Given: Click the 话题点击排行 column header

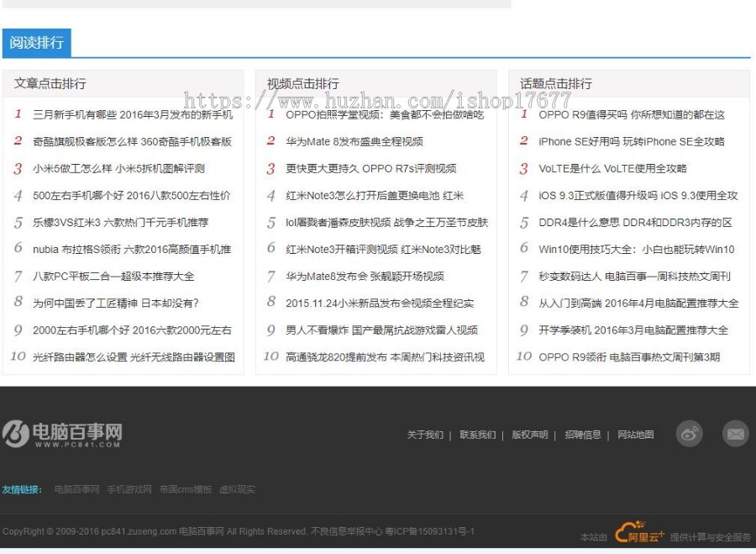Looking at the screenshot, I should (x=556, y=83).
